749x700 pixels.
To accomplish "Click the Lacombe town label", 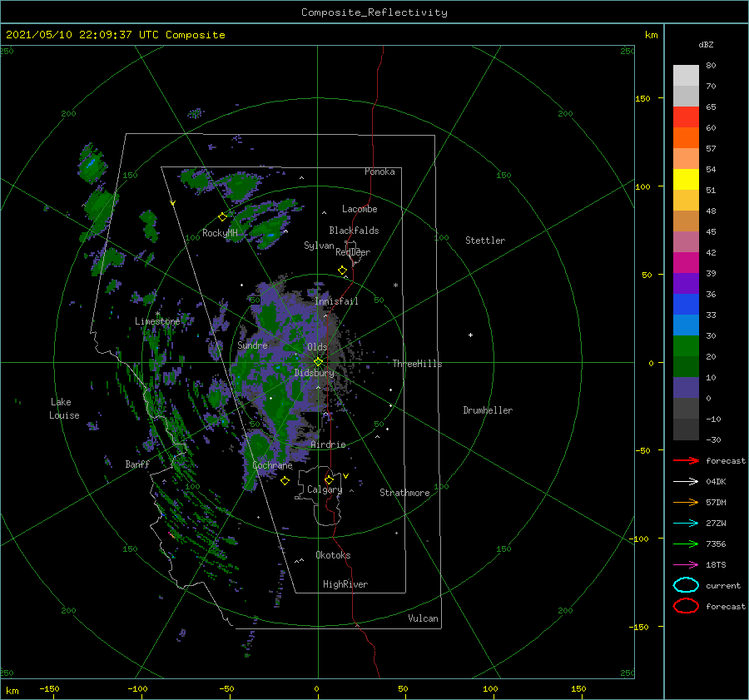I will tap(360, 209).
